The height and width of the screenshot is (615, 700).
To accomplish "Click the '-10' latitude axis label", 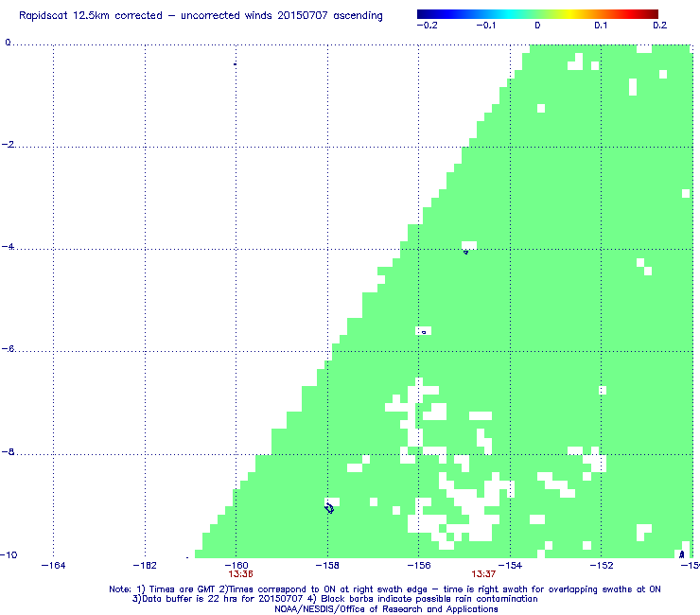I will click(x=9, y=554).
